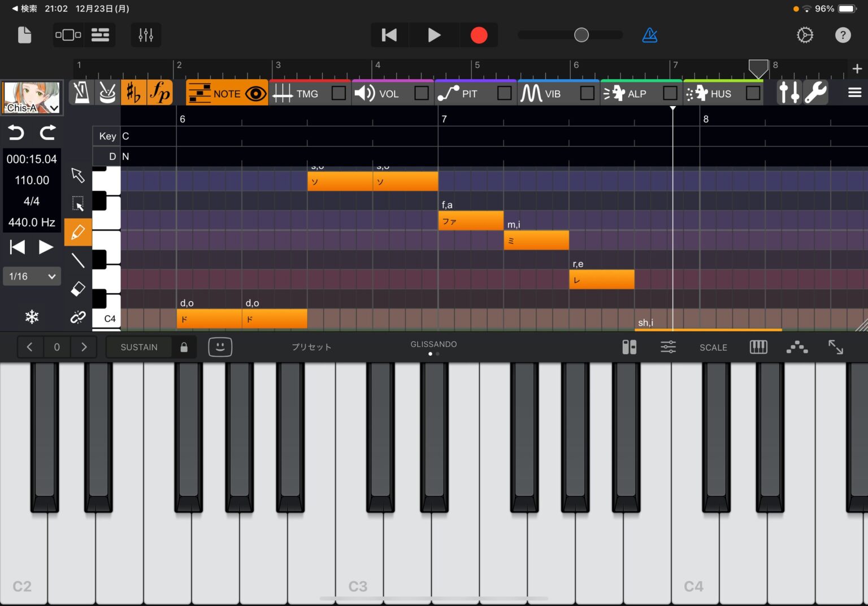Open the SCALE selector
This screenshot has height=606, width=868.
713,347
